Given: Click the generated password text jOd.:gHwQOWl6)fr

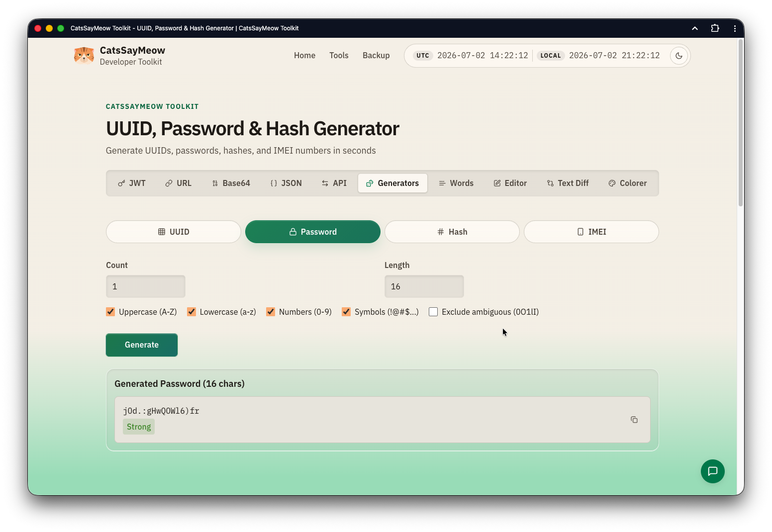Looking at the screenshot, I should click(x=161, y=411).
